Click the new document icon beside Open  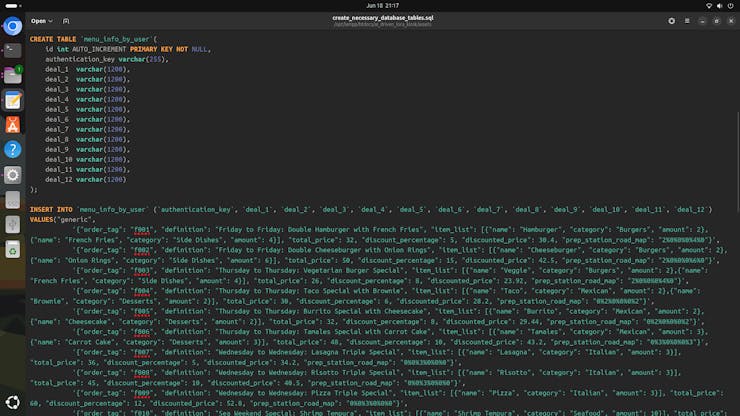click(66, 21)
